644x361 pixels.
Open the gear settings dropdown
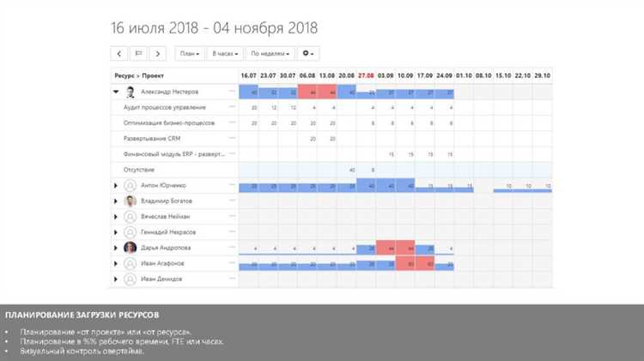(308, 54)
